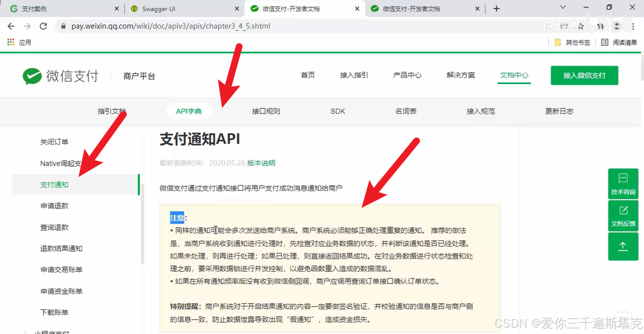Click the 技术咨询 floating button
The width and height of the screenshot is (644, 334).
click(623, 184)
